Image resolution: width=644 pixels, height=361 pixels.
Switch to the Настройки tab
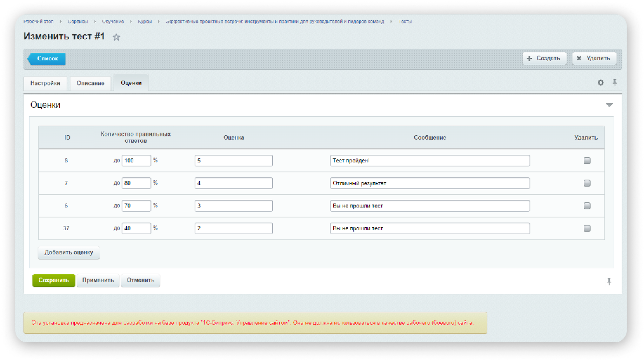(45, 83)
